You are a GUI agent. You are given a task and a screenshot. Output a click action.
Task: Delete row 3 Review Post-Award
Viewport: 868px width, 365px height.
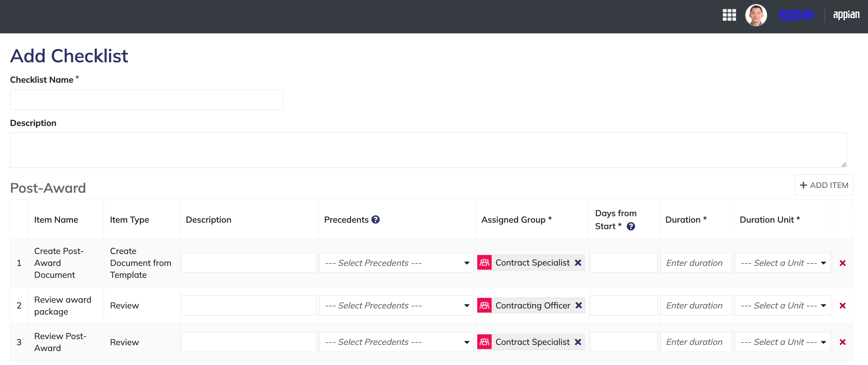tap(842, 342)
